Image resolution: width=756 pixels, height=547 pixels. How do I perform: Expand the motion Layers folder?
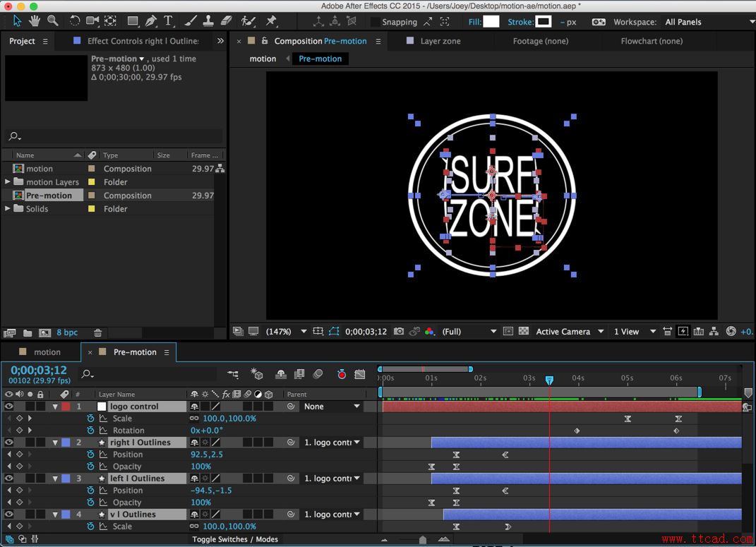pos(8,182)
